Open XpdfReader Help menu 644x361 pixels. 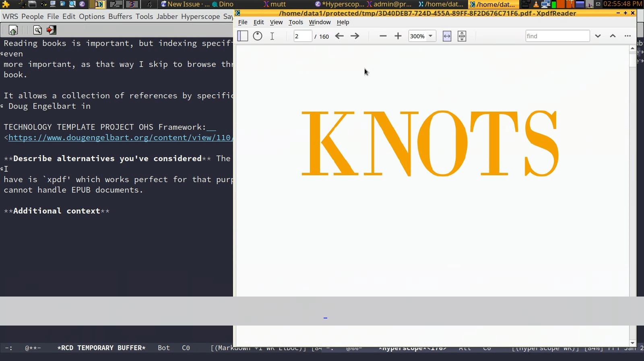tap(343, 22)
